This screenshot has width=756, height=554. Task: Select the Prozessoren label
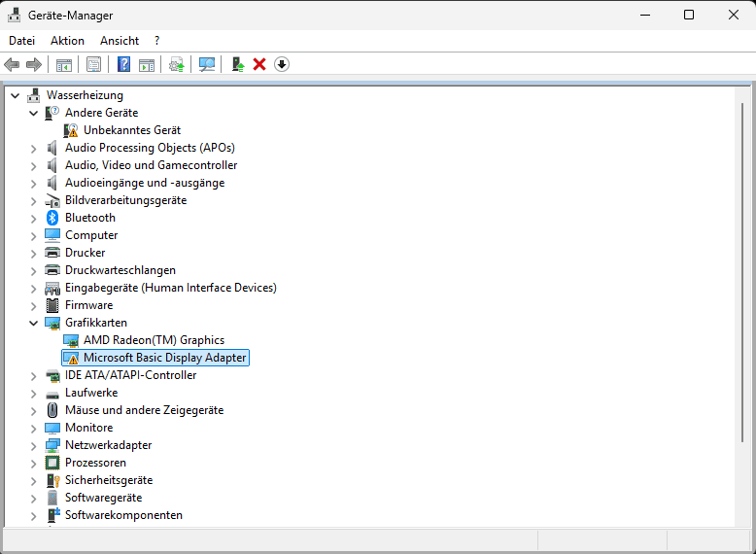[x=96, y=463]
